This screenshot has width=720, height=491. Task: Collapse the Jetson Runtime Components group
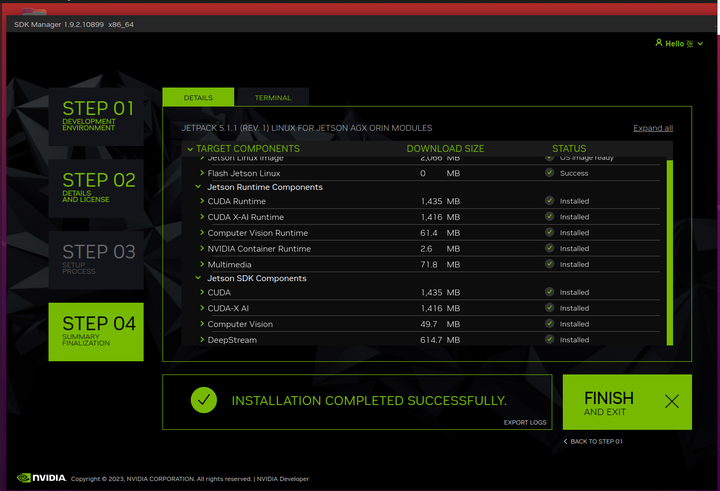click(x=198, y=186)
